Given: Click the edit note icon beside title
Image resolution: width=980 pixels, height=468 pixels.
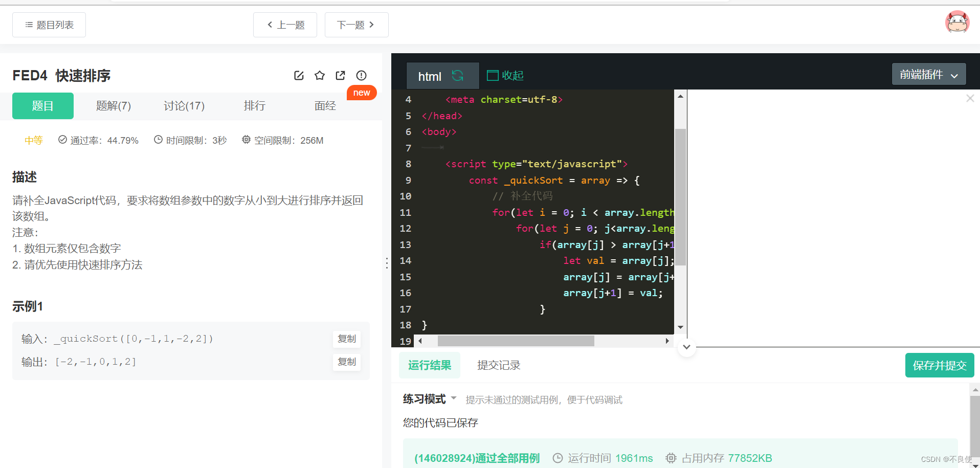Looking at the screenshot, I should 299,76.
